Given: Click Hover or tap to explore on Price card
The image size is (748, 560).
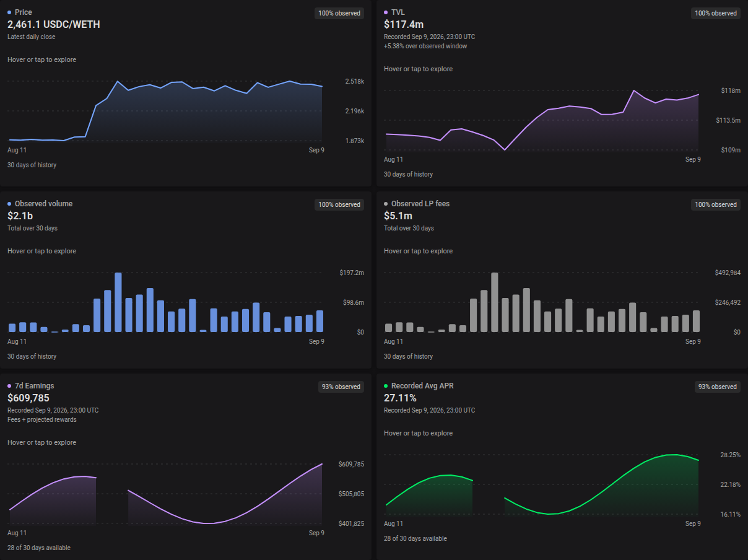Looking at the screenshot, I should coord(42,60).
